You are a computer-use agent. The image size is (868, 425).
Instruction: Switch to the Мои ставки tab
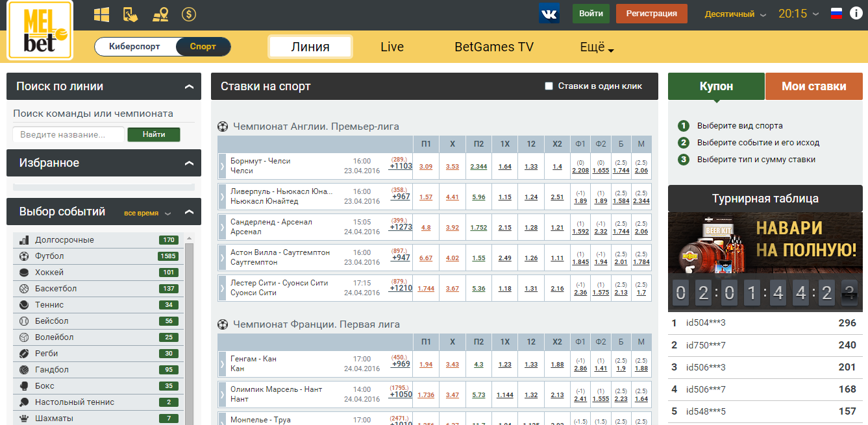click(814, 86)
